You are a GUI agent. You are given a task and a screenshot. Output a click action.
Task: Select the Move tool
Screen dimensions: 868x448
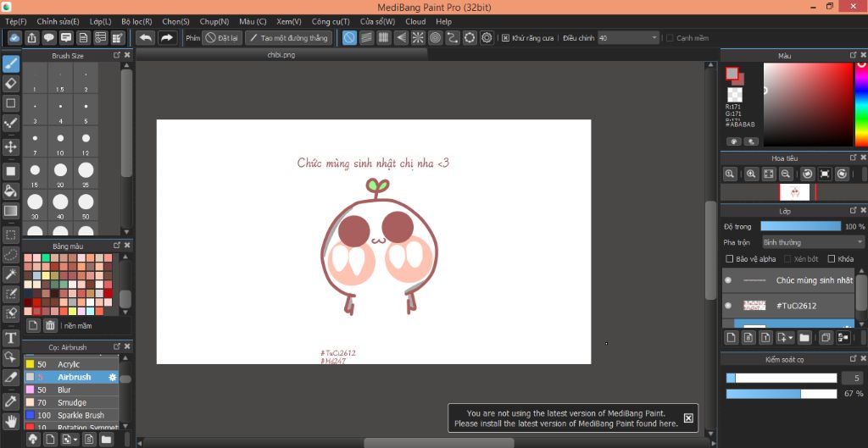point(10,147)
